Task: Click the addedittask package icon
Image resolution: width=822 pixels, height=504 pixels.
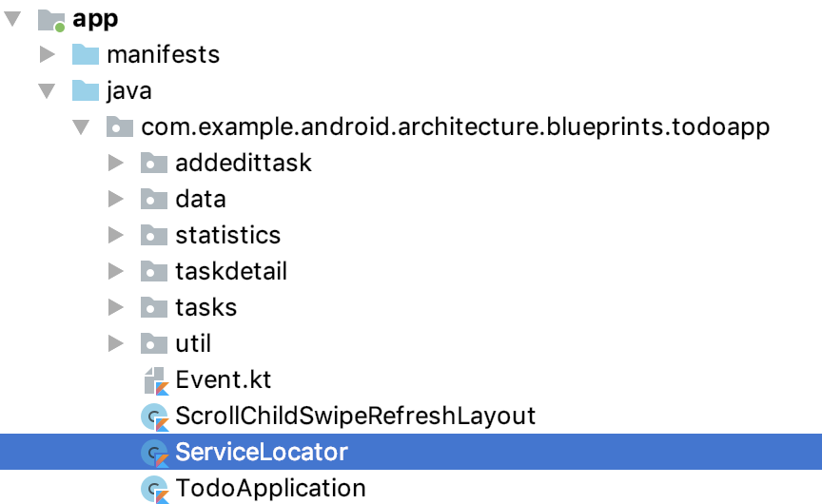Action: point(154,164)
